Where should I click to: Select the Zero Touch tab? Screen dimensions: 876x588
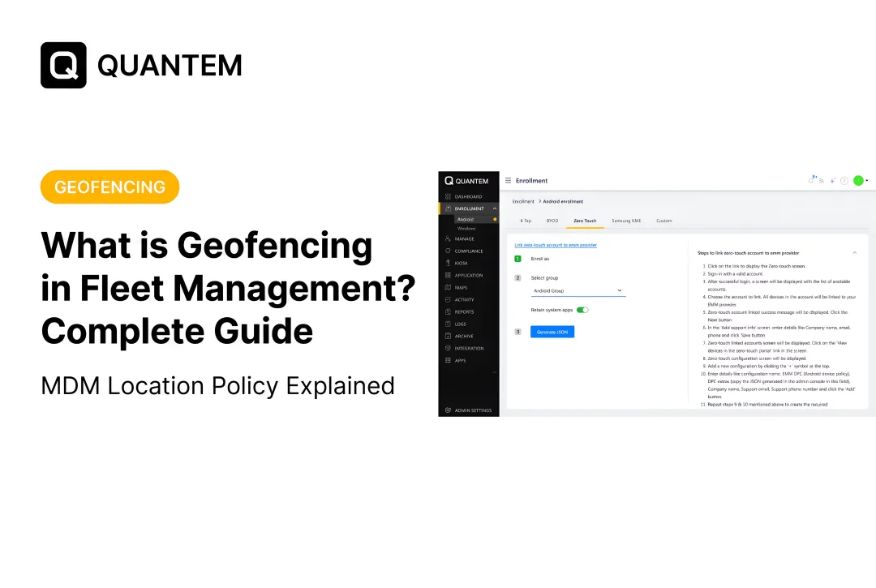(x=585, y=221)
